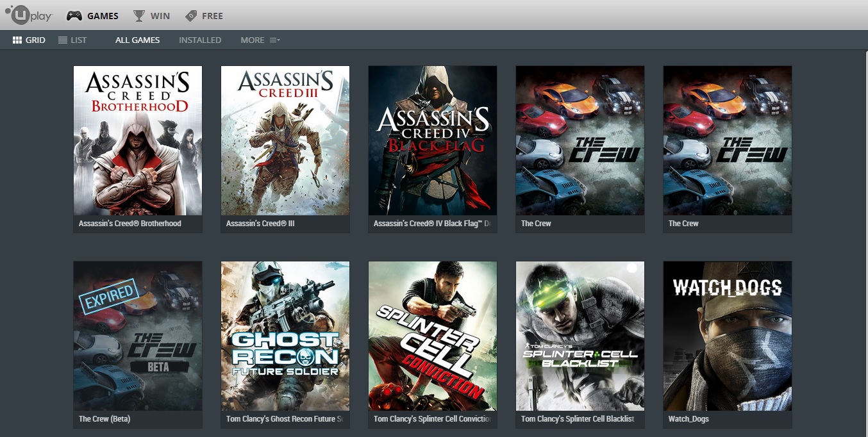The image size is (868, 437).
Task: Select Ghost Recon Future Soldier cover
Action: coord(285,336)
